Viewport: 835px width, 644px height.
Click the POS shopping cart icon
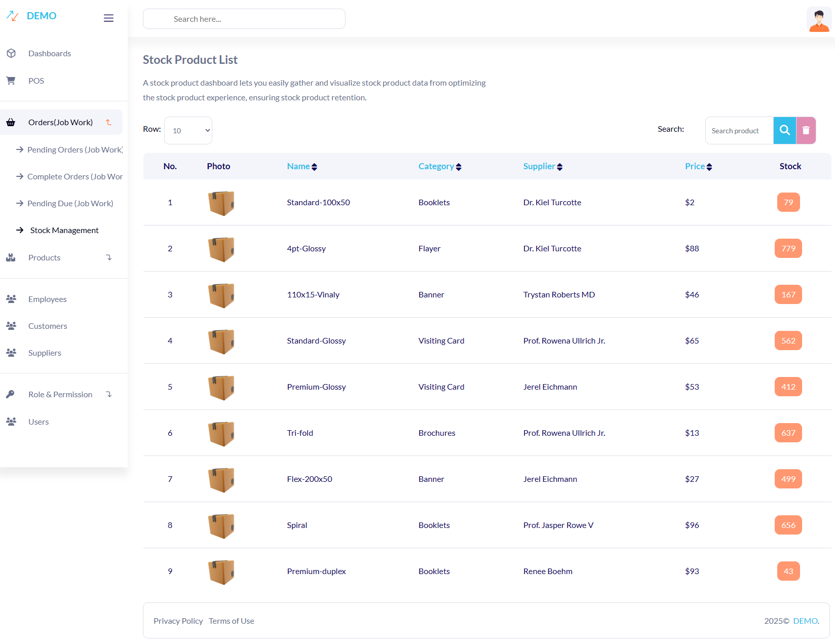coord(11,81)
